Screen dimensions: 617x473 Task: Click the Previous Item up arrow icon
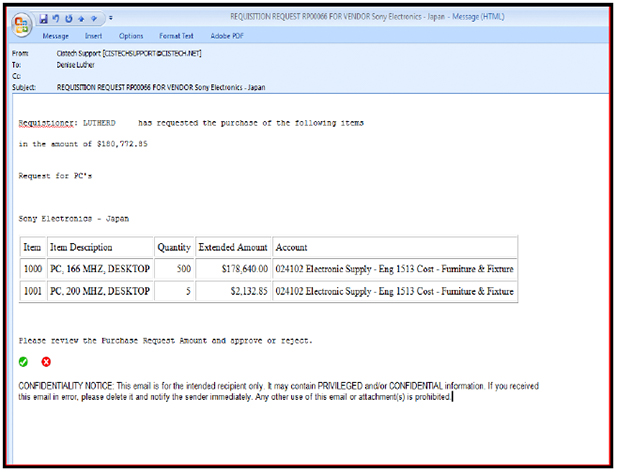81,18
